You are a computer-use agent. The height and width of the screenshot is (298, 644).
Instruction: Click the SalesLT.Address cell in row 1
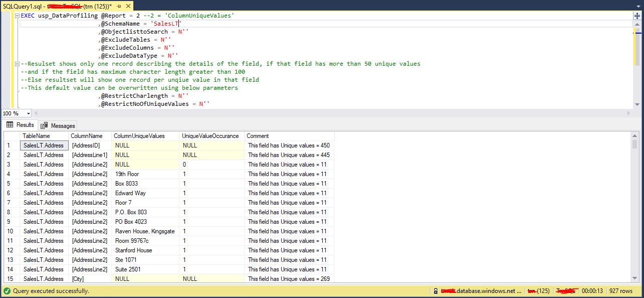[x=44, y=145]
